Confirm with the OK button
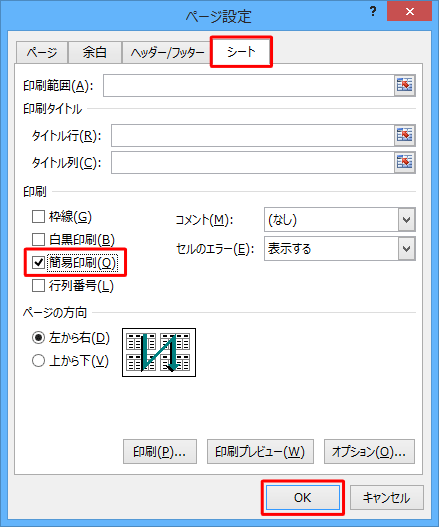Viewport: 439px width, 527px height. pyautogui.click(x=303, y=497)
